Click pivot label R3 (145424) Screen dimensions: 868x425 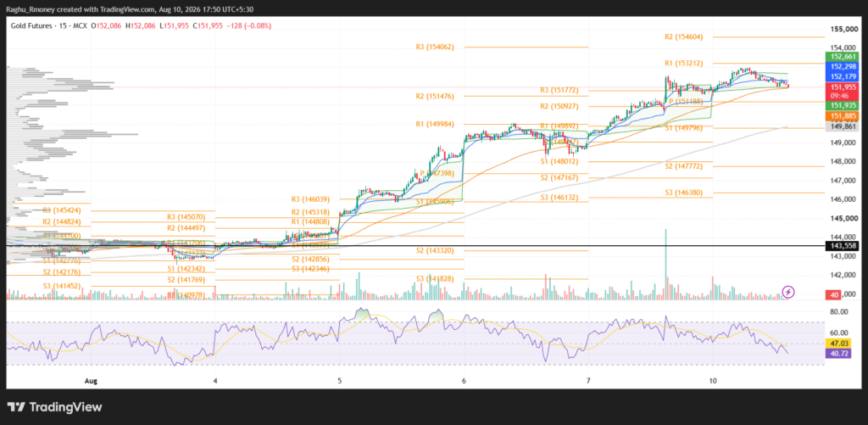pyautogui.click(x=62, y=210)
